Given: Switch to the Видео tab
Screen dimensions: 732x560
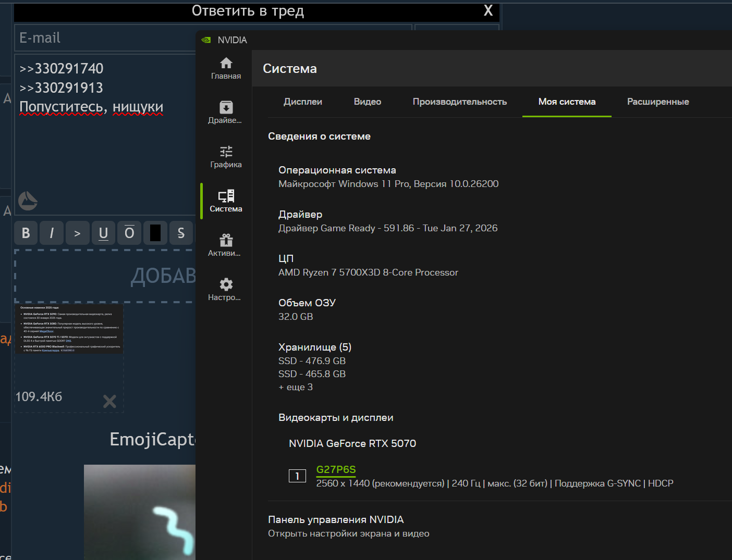Looking at the screenshot, I should click(368, 102).
